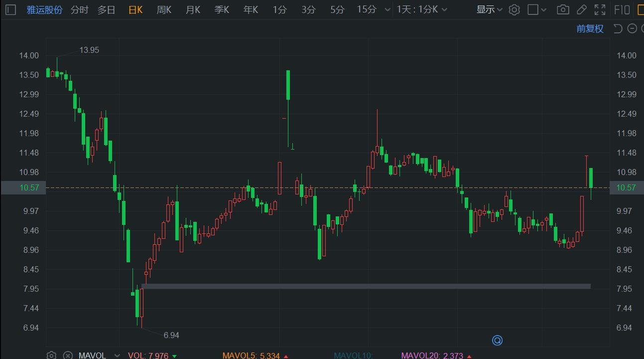This screenshot has height=359, width=644.
Task: Select the single-pane layout square icon
Action: 533,9
